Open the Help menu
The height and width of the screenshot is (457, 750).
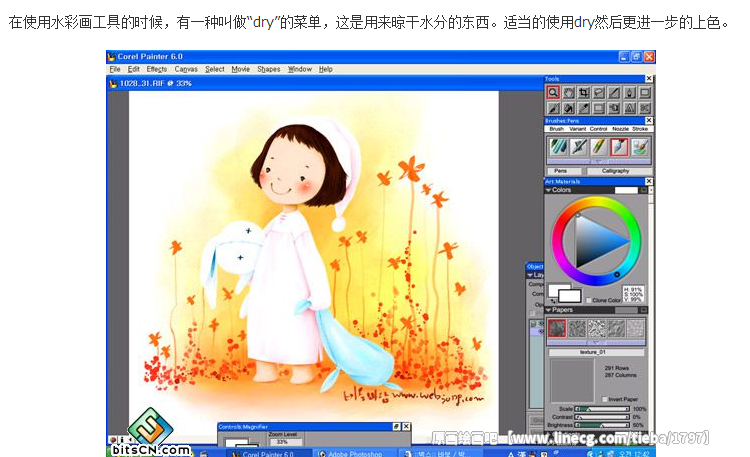[326, 69]
